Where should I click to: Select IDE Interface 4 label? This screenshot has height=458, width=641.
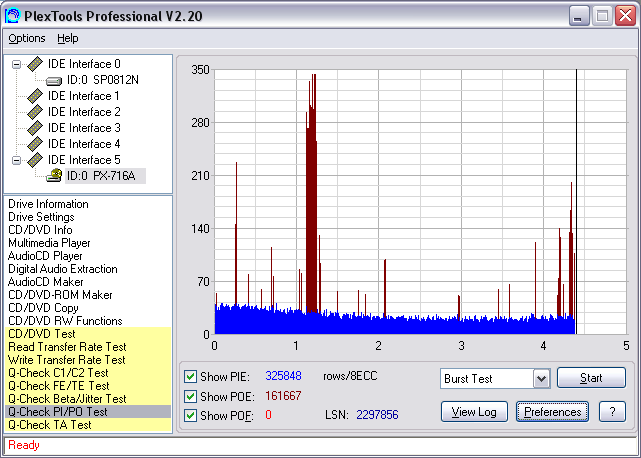click(84, 144)
